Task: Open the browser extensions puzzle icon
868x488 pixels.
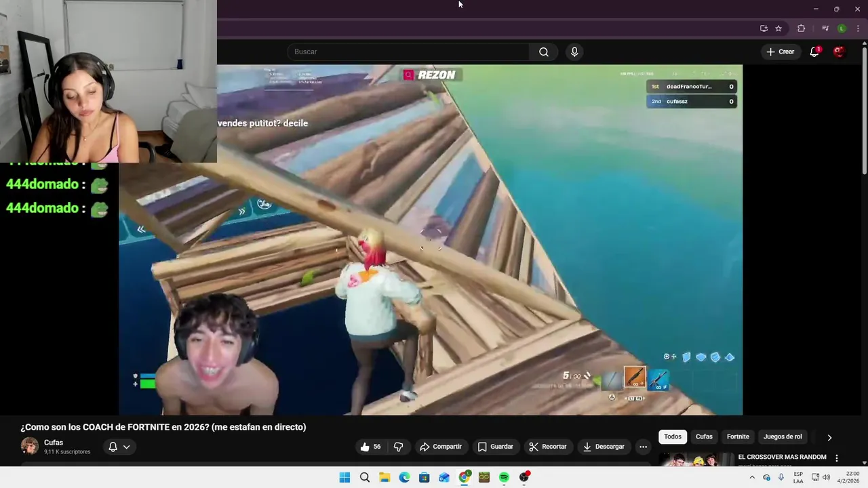Action: 801,28
